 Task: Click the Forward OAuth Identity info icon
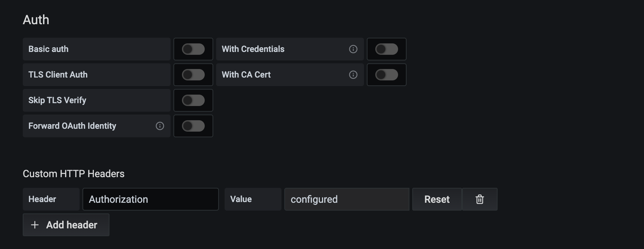coord(160,126)
